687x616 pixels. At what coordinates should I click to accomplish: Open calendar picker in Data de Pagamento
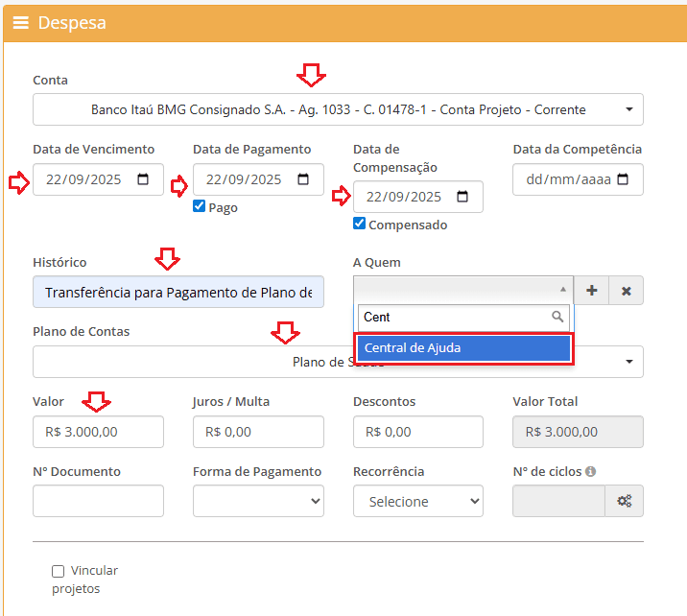(x=303, y=179)
